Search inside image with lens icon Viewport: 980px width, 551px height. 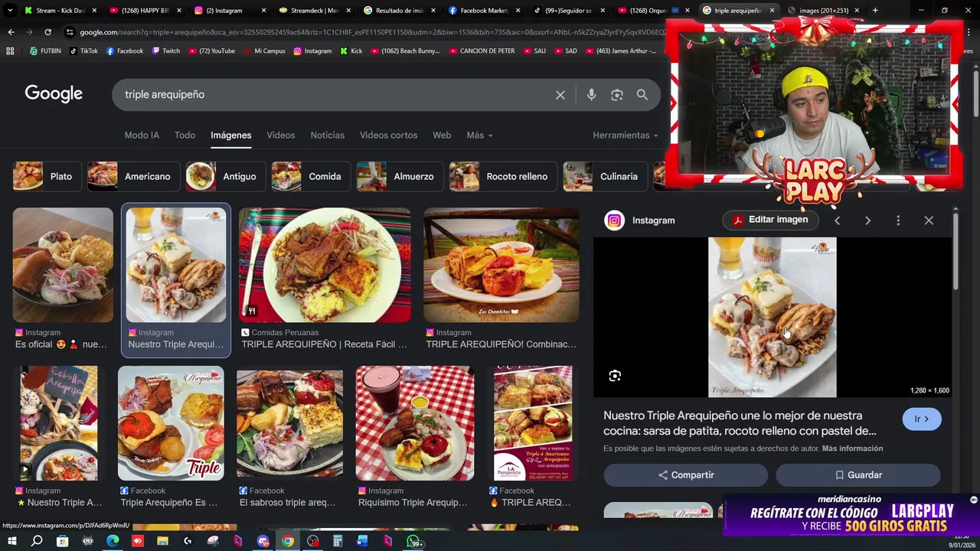coord(615,376)
